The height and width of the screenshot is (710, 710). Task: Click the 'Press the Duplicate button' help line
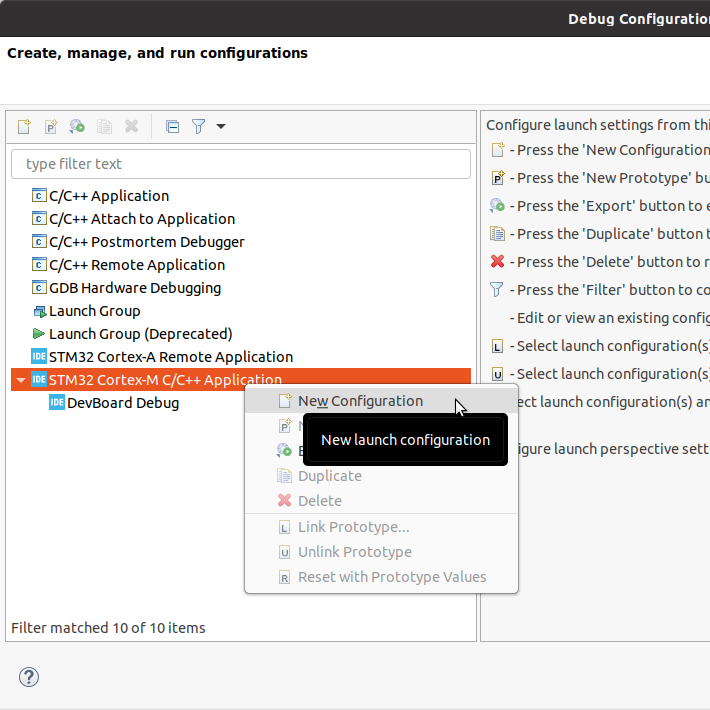coord(609,234)
